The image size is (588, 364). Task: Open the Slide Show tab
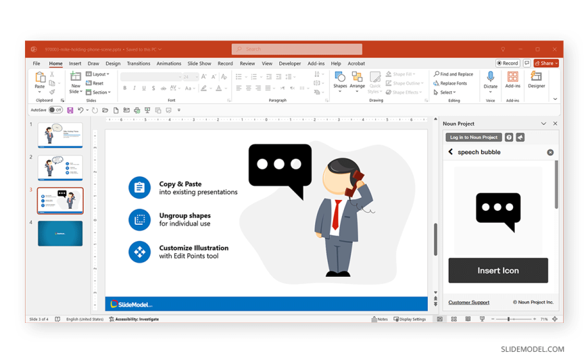[199, 63]
